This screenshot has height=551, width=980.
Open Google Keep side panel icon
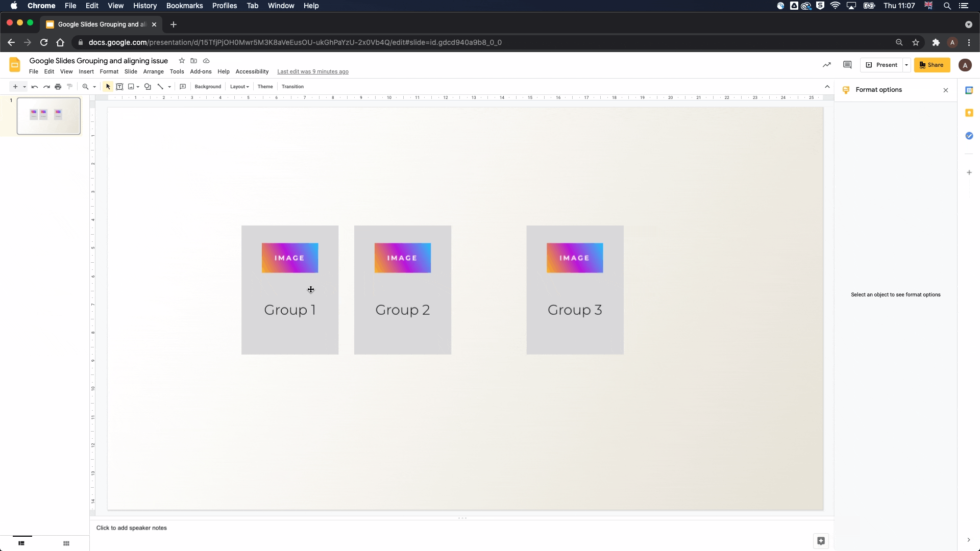(969, 113)
